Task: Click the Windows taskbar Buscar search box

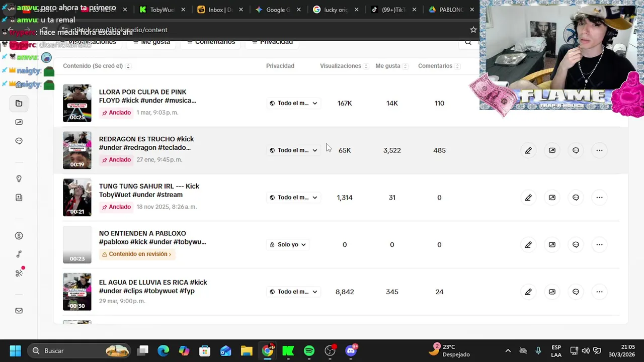Action: (79, 350)
